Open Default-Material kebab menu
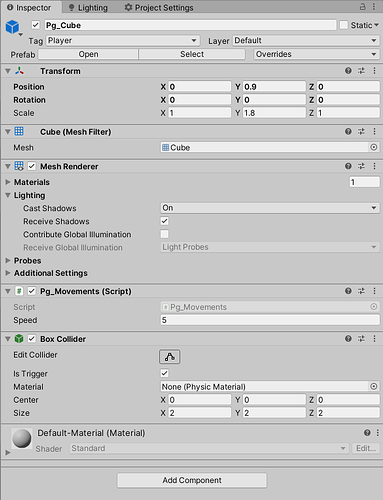 coord(378,433)
